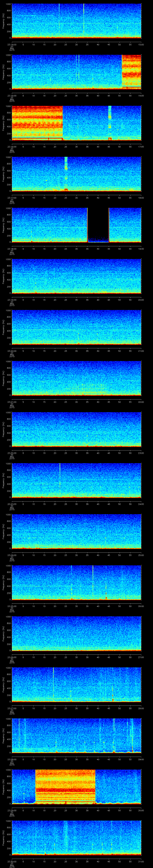153x868 pixels.
Task: Click the Frequency (Hz) axis label of the 23:18:00 panel
Action: click(x=3, y=225)
